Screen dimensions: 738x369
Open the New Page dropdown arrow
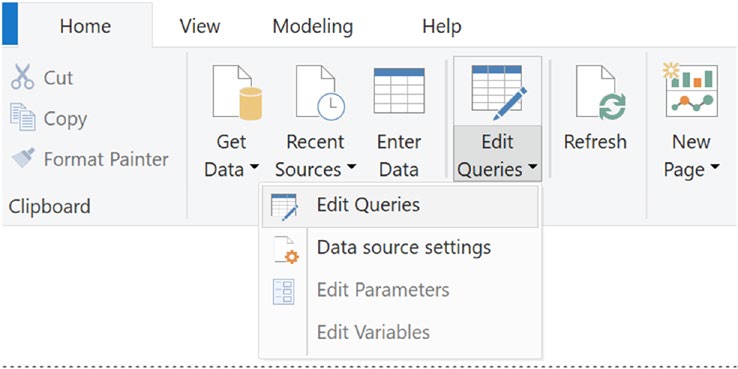[715, 167]
